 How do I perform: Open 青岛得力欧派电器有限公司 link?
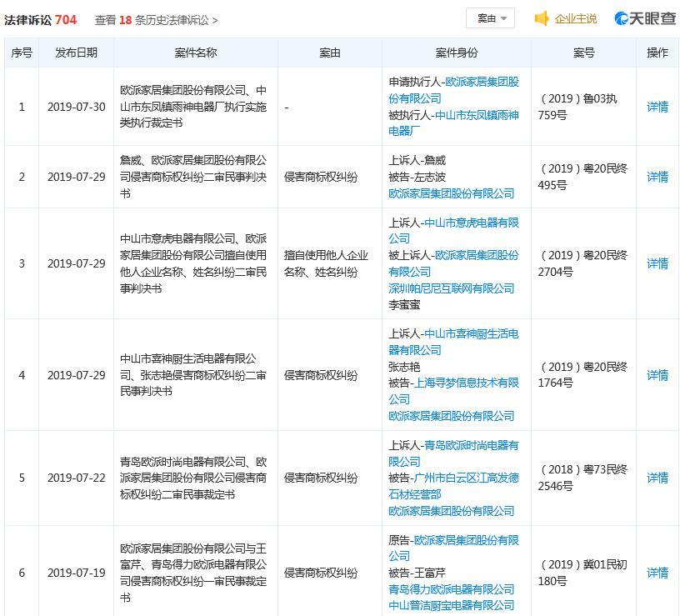[452, 589]
